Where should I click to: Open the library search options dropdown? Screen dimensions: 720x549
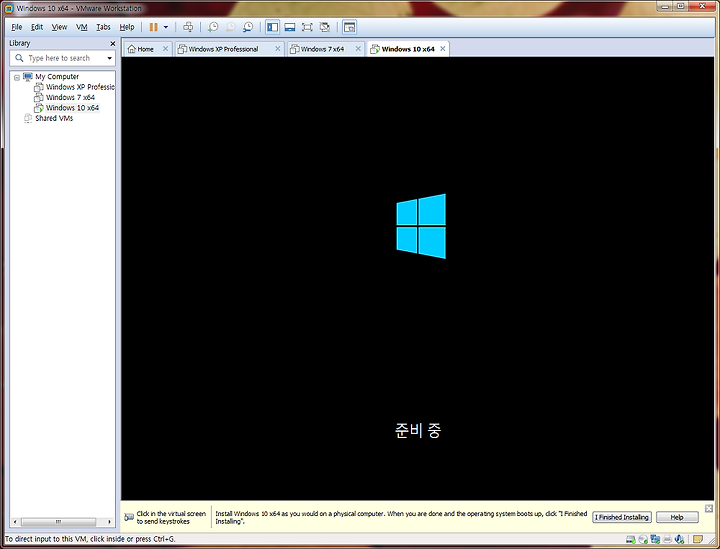pyautogui.click(x=109, y=58)
